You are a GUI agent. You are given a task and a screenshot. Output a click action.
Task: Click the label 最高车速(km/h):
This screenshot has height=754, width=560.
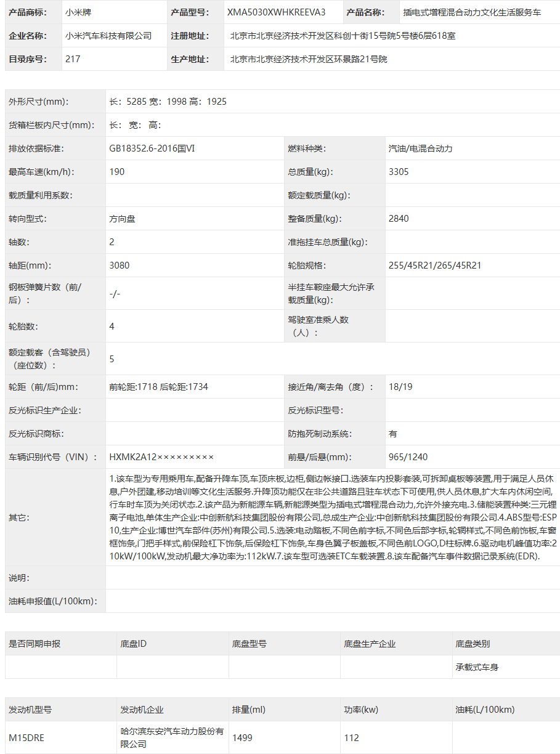41,172
